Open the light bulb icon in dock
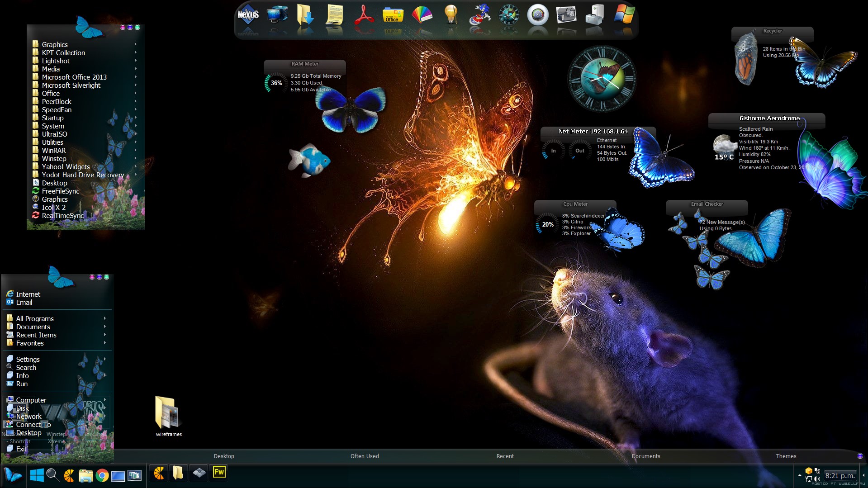868x488 pixels. [451, 15]
